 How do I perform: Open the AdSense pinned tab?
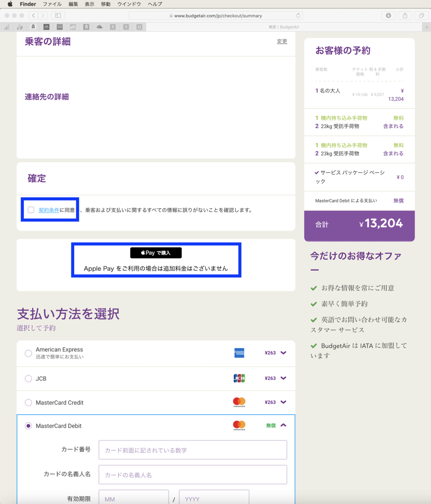(20, 27)
